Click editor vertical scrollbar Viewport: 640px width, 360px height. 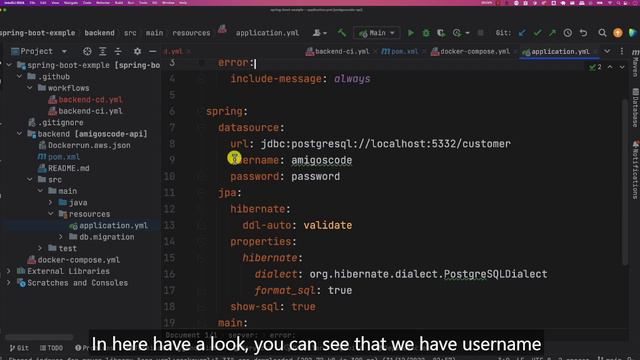point(625,182)
